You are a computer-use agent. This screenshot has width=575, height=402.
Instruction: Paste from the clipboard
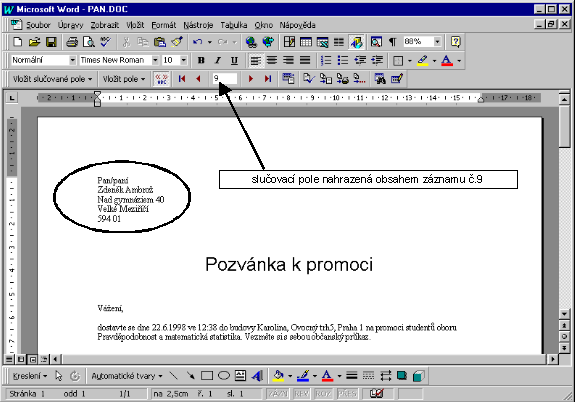click(x=160, y=42)
